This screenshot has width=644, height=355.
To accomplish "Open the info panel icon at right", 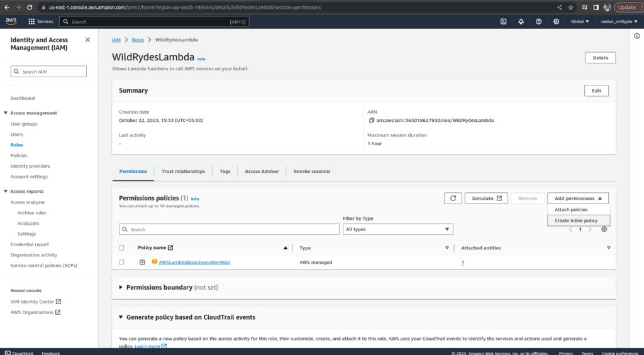I will coord(636,36).
